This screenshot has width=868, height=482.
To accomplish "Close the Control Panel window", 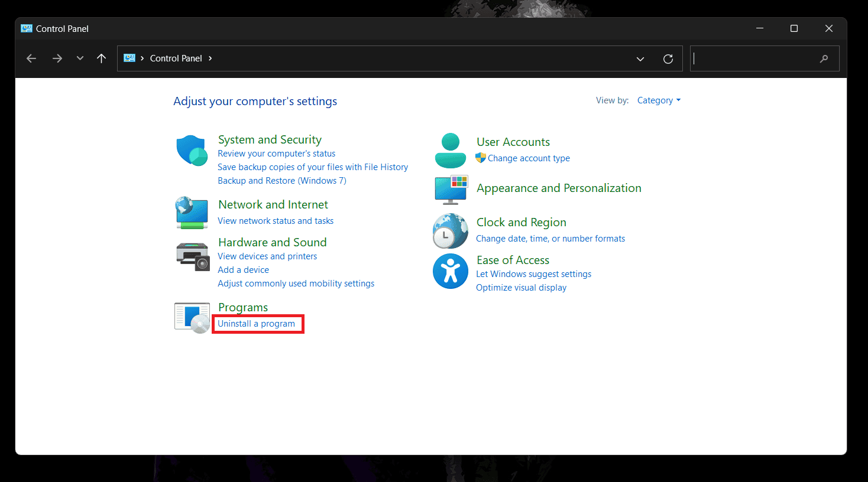I will tap(829, 28).
